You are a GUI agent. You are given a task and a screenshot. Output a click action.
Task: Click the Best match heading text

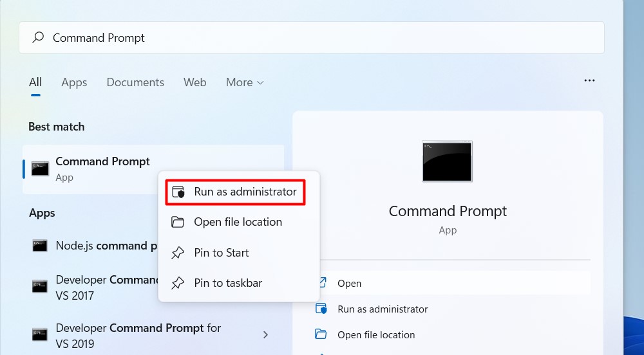pyautogui.click(x=56, y=127)
